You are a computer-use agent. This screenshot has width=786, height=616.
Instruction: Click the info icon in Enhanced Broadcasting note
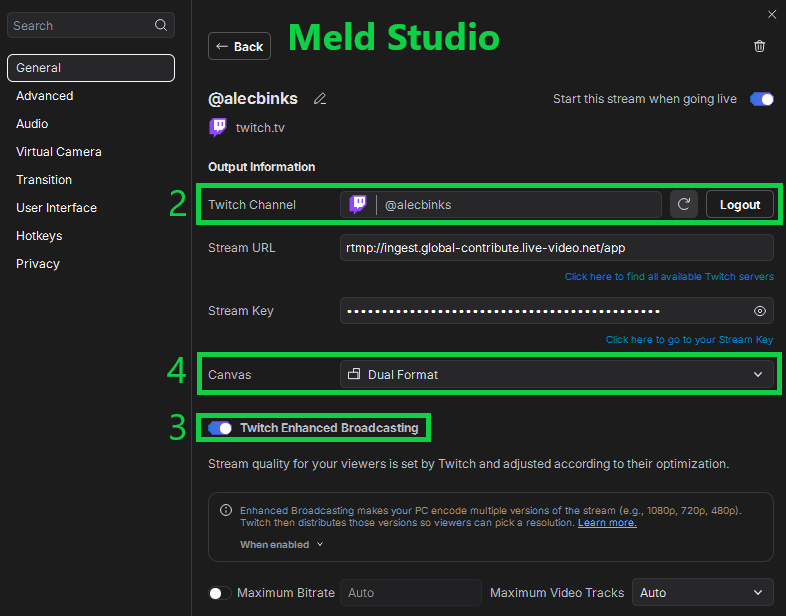tap(226, 510)
